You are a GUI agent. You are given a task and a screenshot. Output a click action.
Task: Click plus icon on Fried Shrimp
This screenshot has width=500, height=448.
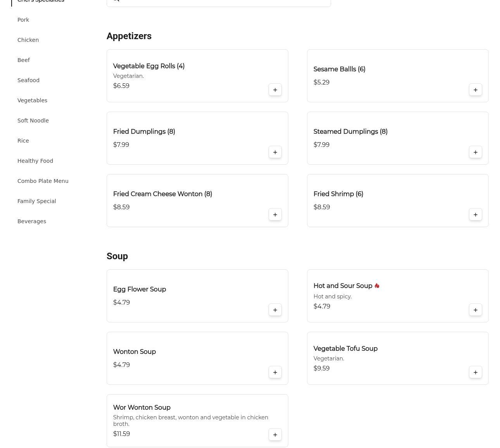[475, 215]
